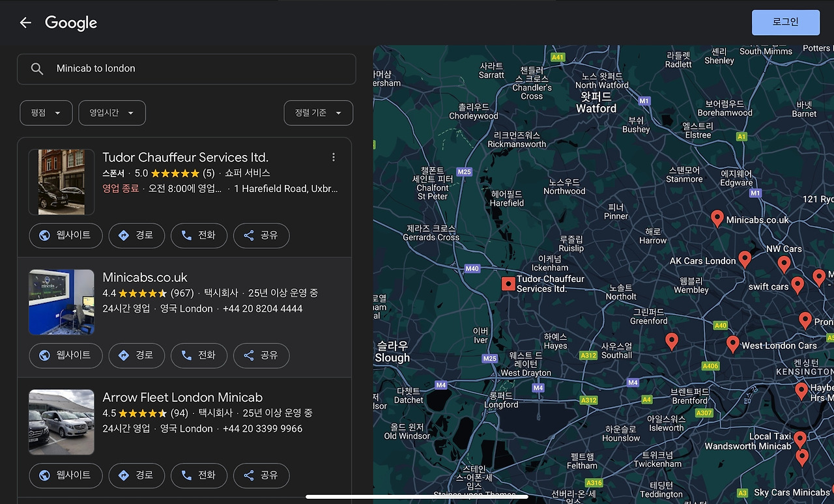Select the AK Cars London map pin

coord(745,260)
